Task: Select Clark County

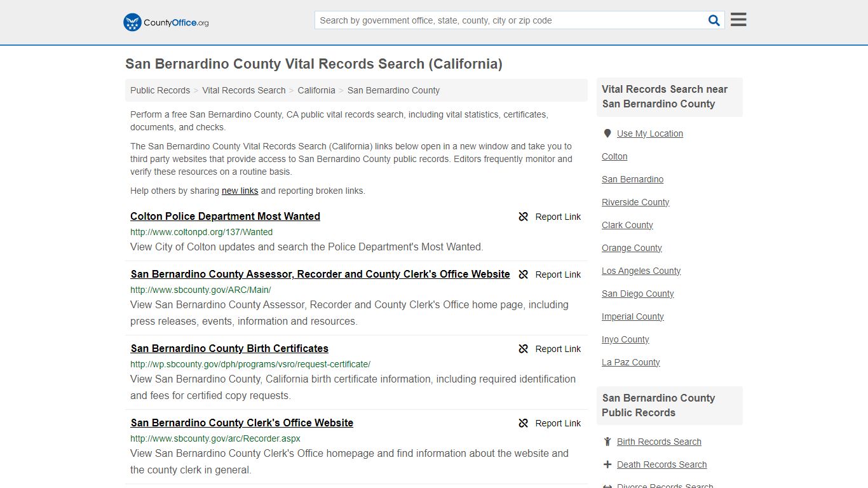Action: coord(627,225)
